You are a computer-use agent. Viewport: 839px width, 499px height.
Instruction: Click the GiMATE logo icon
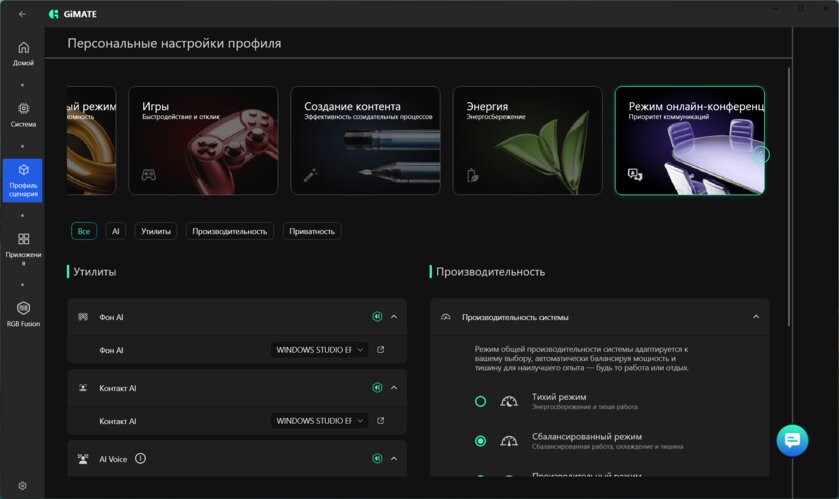click(54, 14)
